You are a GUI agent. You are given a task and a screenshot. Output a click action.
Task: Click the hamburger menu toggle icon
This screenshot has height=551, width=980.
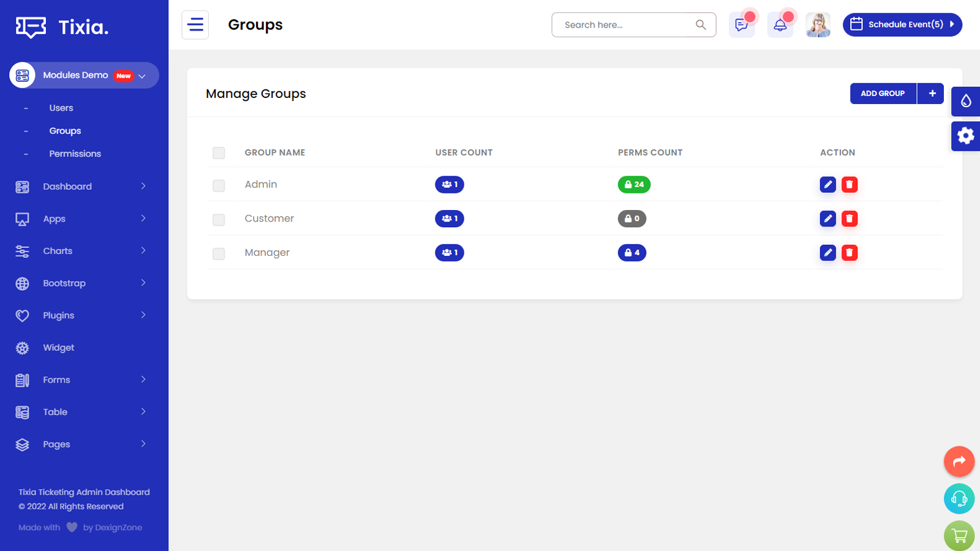(195, 25)
